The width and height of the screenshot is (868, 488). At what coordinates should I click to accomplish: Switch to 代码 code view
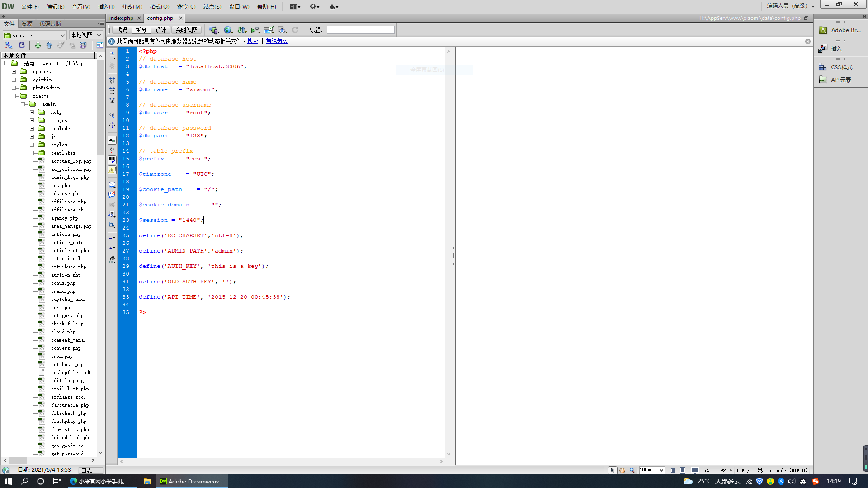click(x=122, y=30)
